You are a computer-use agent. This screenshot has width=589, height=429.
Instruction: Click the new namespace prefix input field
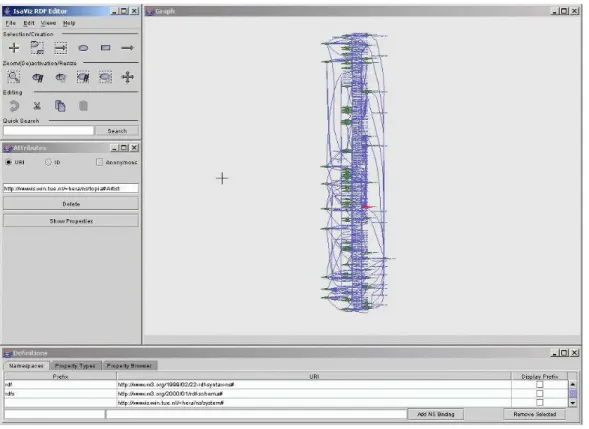[54, 414]
